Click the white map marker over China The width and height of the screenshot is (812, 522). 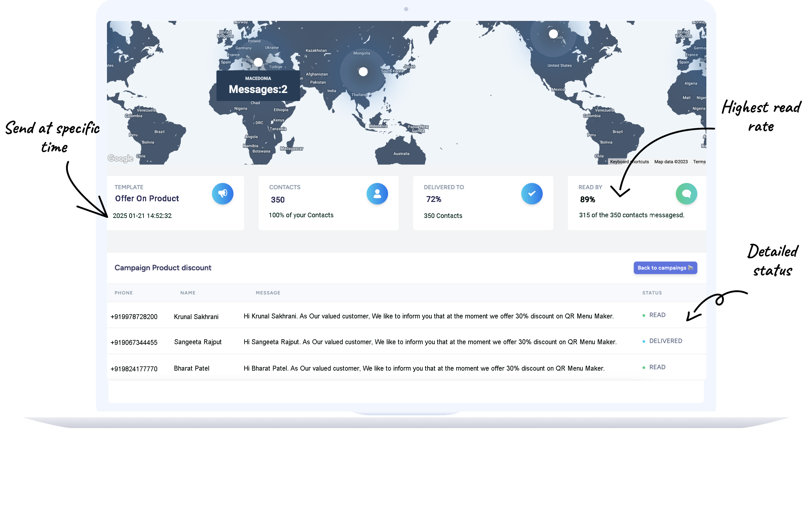tap(363, 71)
